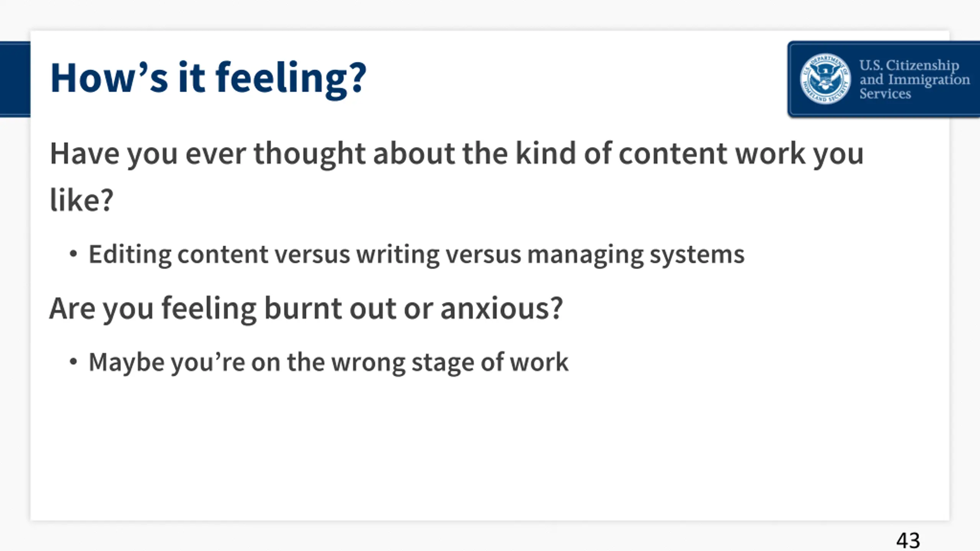
Task: Click the 'Have you ever thought about' paragraph
Action: [x=457, y=176]
